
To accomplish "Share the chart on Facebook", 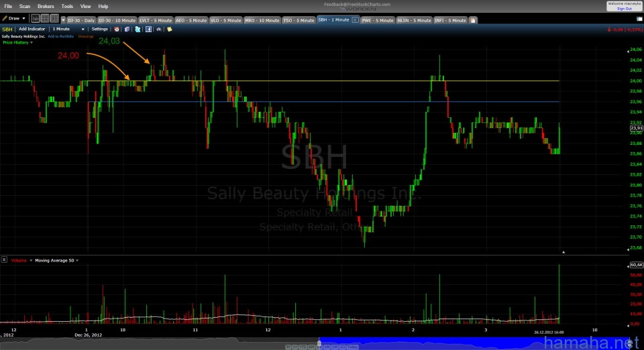I will [x=148, y=29].
